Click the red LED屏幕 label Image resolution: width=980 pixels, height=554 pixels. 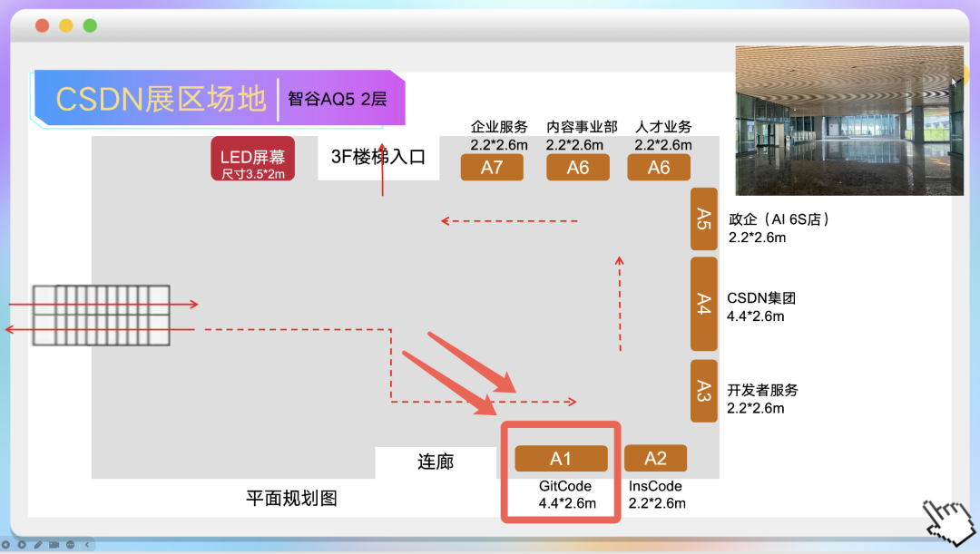click(x=254, y=158)
